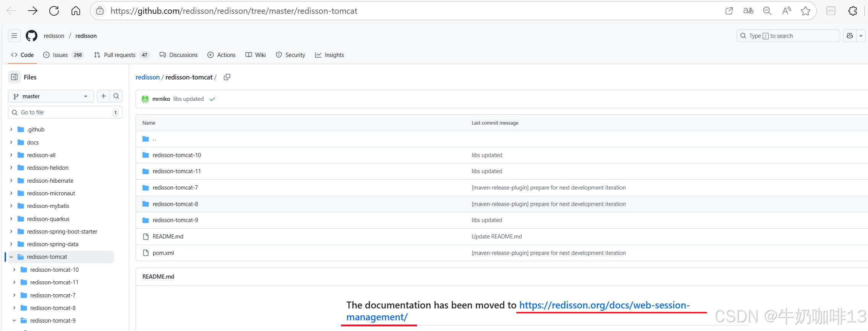This screenshot has width=868, height=331.
Task: View commit status check mark
Action: pos(212,99)
